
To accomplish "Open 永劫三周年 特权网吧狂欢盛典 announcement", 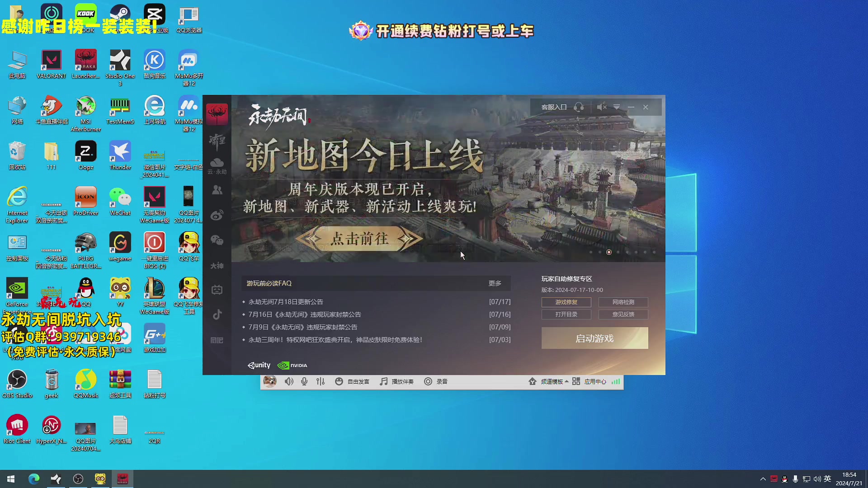I will (335, 340).
